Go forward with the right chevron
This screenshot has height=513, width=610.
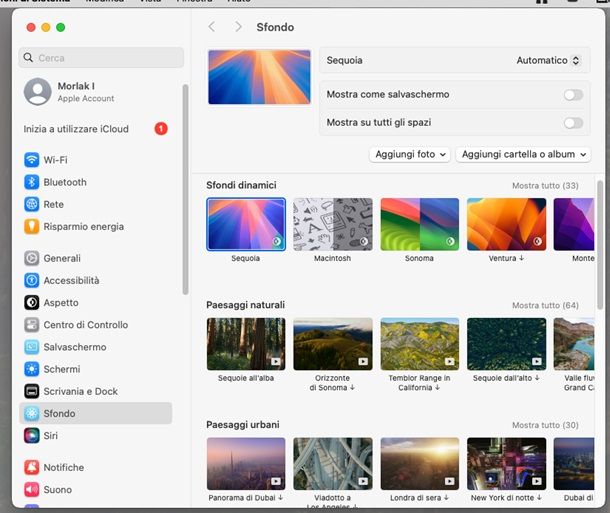[x=238, y=27]
